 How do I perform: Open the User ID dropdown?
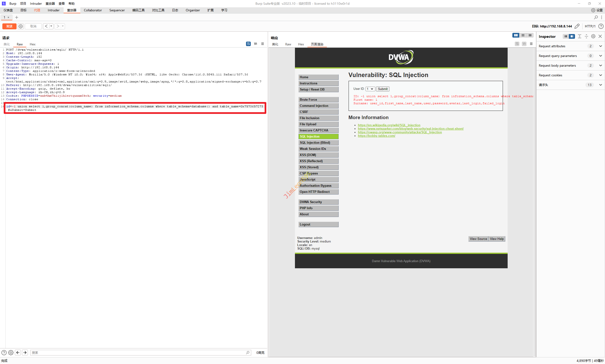point(370,89)
